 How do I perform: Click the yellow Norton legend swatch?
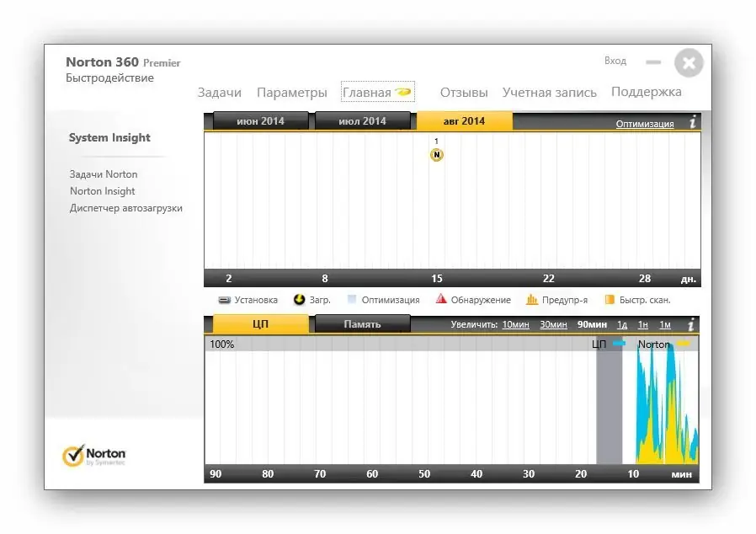(684, 344)
